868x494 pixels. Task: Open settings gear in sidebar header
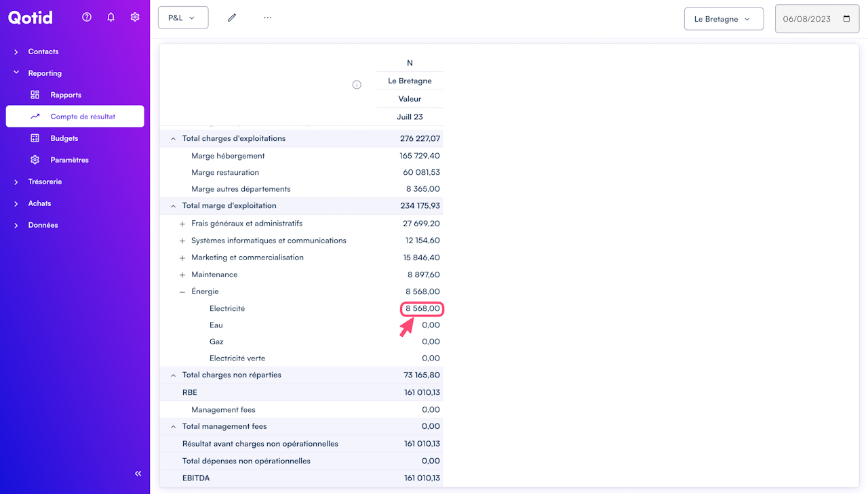tap(135, 18)
